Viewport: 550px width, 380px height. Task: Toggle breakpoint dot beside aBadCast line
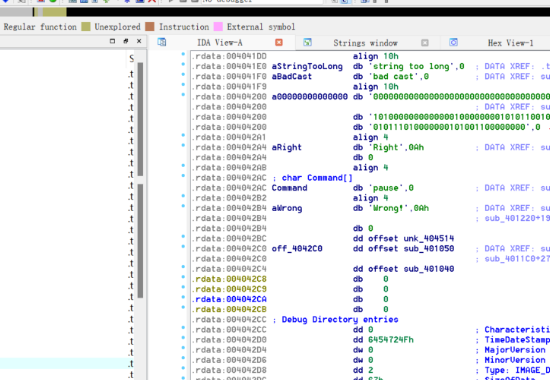[x=183, y=74]
